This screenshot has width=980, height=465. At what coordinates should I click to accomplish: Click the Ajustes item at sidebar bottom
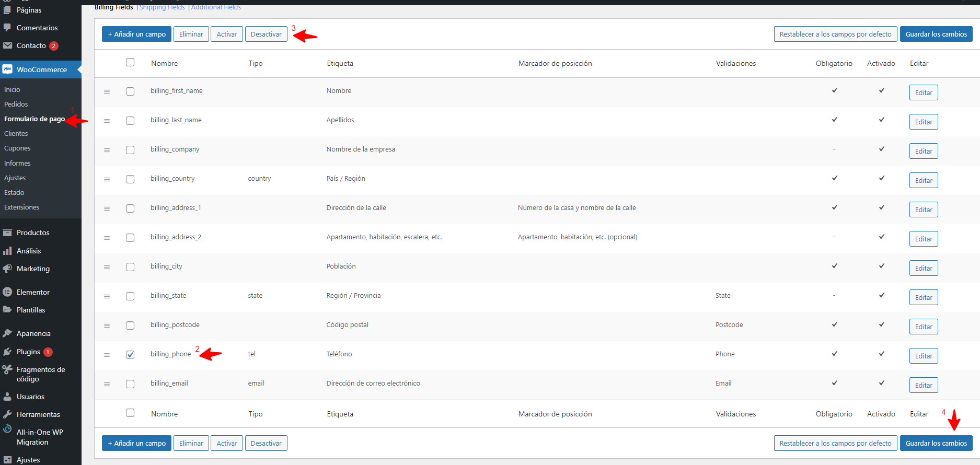point(28,460)
